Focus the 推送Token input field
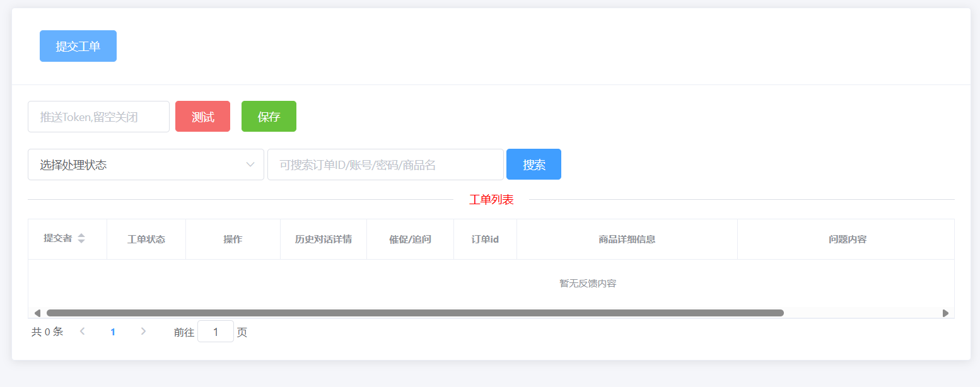 (98, 117)
